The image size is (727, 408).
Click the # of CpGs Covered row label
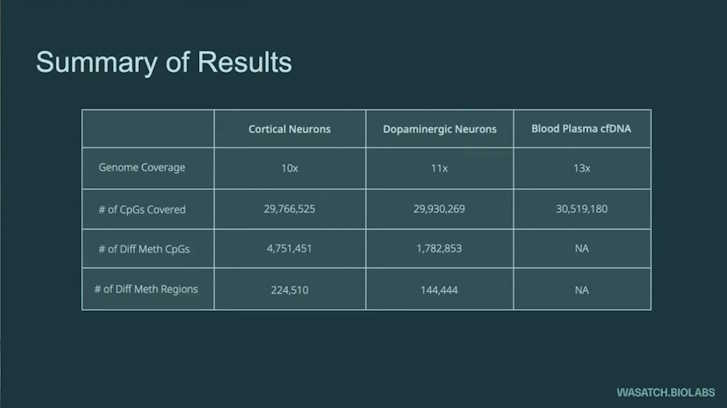[x=142, y=210]
